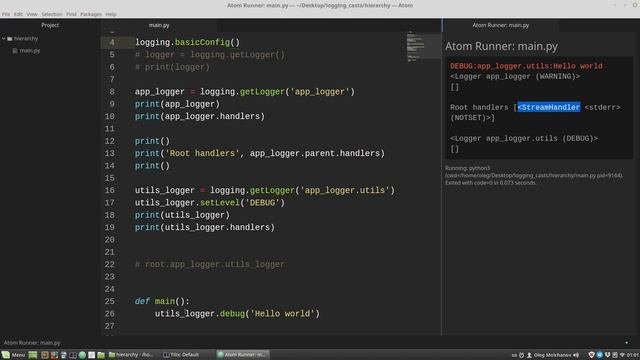The height and width of the screenshot is (360, 640).
Task: Click the red DEBUG:app_logger.utils:Hello world output
Action: [x=526, y=66]
